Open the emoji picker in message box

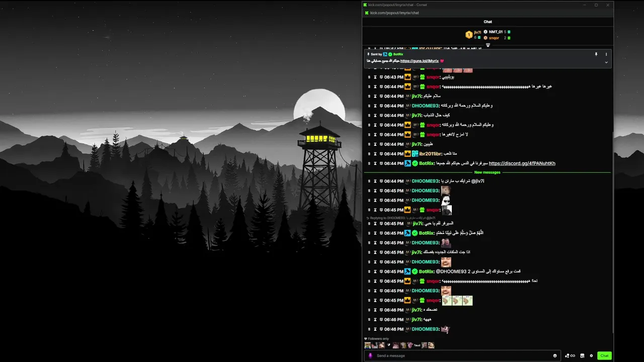point(555,355)
